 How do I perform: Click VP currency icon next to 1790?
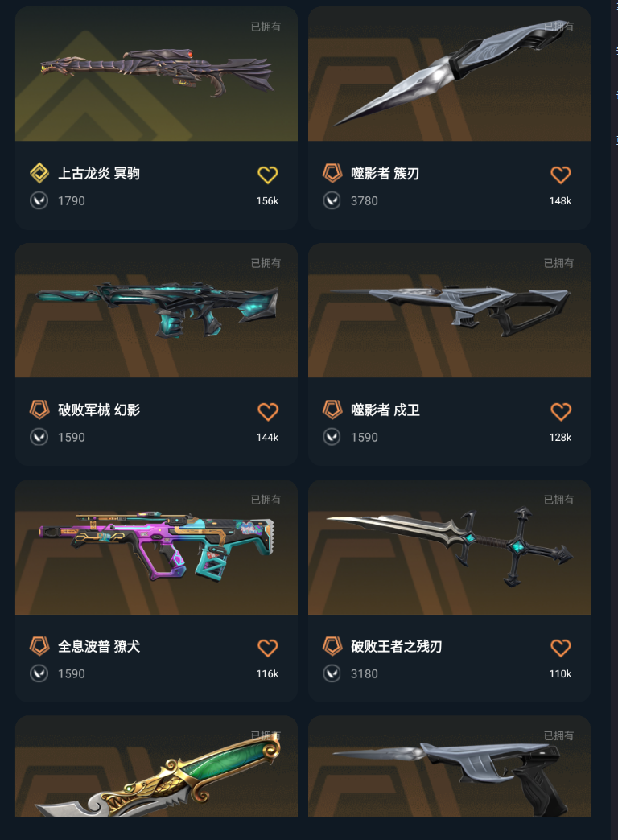pos(39,201)
